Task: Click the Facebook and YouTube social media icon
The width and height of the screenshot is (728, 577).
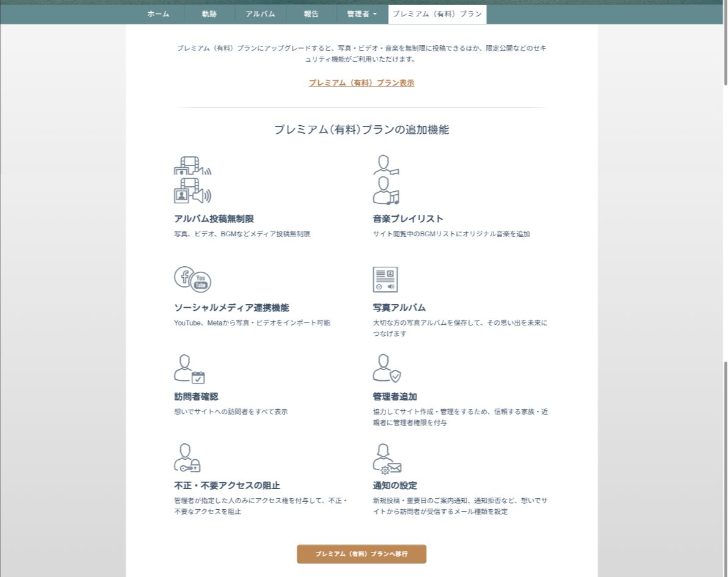Action: tap(192, 279)
